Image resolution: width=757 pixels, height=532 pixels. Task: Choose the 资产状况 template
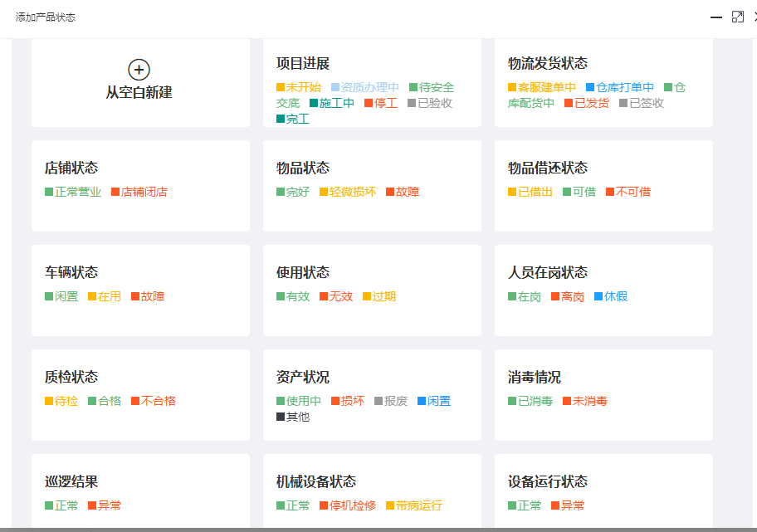tap(303, 378)
